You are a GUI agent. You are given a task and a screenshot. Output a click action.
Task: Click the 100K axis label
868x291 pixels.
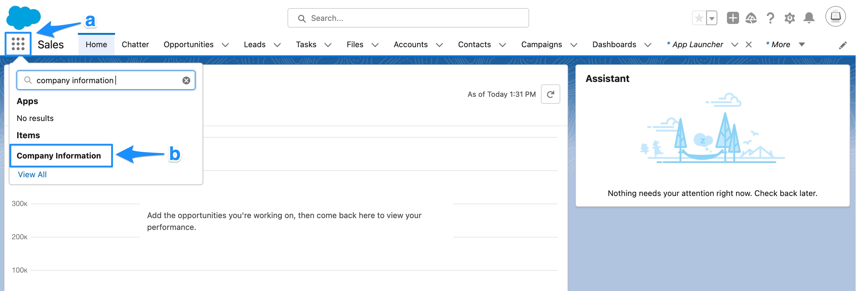pyautogui.click(x=19, y=270)
